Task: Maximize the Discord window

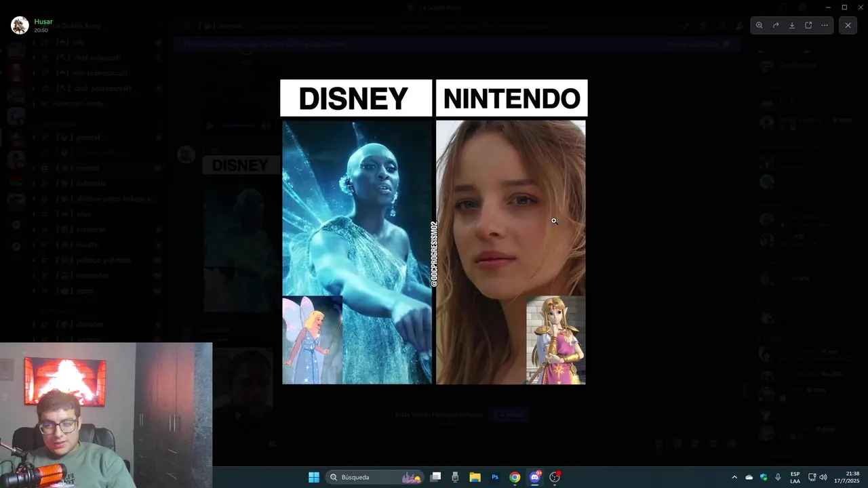Action: [844, 7]
